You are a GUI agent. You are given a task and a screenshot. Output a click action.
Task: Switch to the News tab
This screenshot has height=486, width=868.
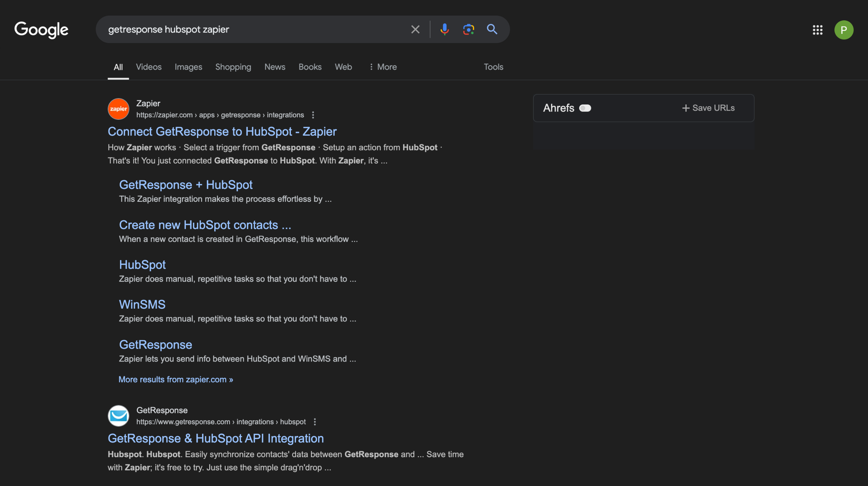275,67
